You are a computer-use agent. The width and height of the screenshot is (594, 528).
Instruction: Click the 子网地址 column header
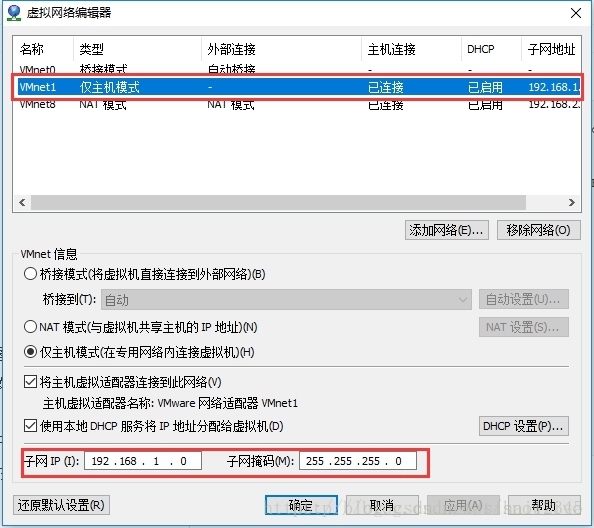(x=551, y=49)
